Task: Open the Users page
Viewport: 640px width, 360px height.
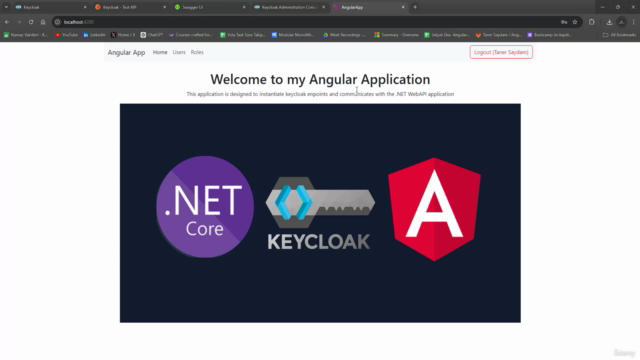Action: (179, 52)
